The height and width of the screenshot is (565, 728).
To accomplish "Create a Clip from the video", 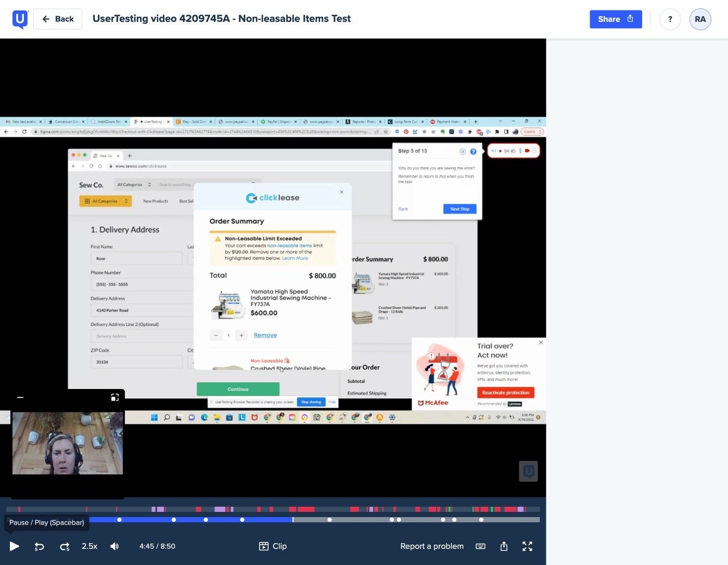I will tap(273, 546).
